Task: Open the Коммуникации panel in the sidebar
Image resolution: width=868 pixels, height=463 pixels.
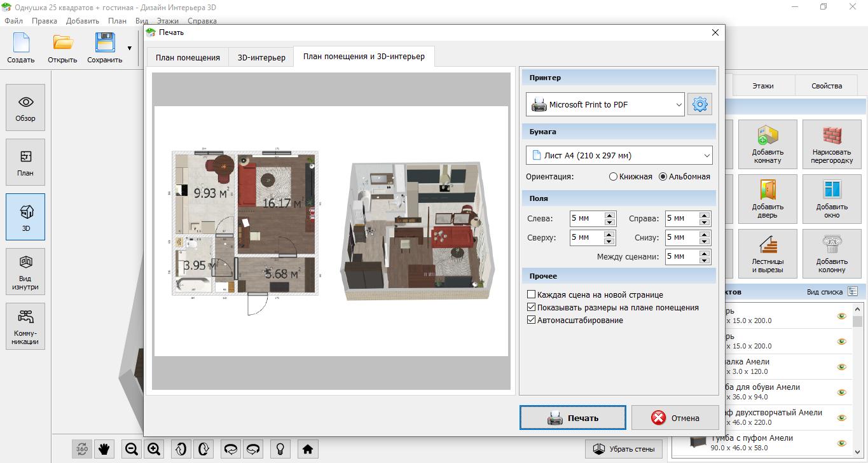Action: [25, 326]
